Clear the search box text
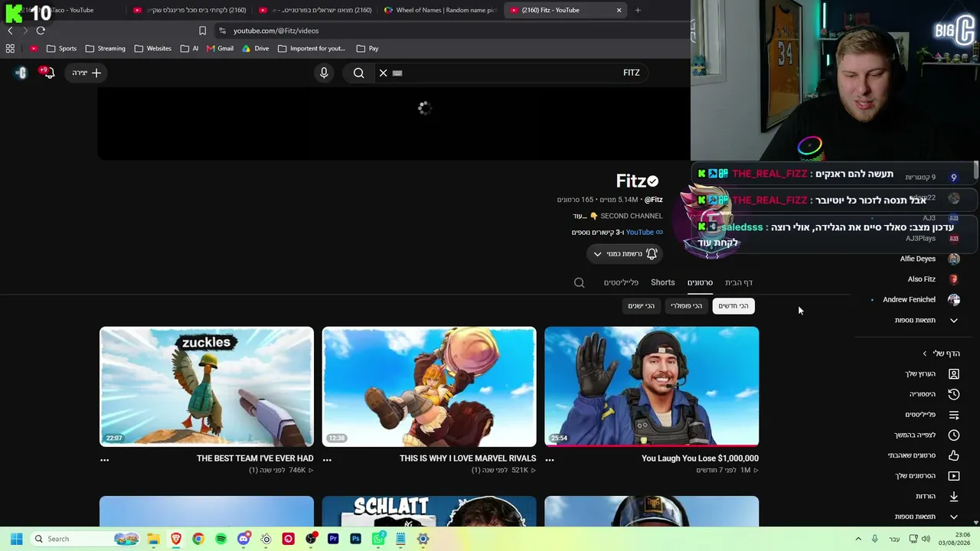The width and height of the screenshot is (980, 551). [384, 73]
